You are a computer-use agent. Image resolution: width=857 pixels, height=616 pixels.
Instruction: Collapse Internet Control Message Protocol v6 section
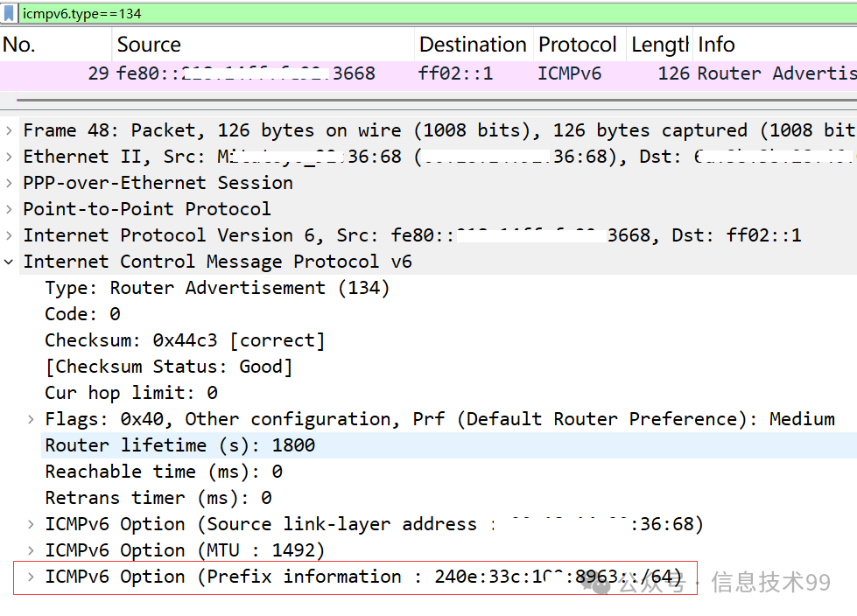(9, 262)
